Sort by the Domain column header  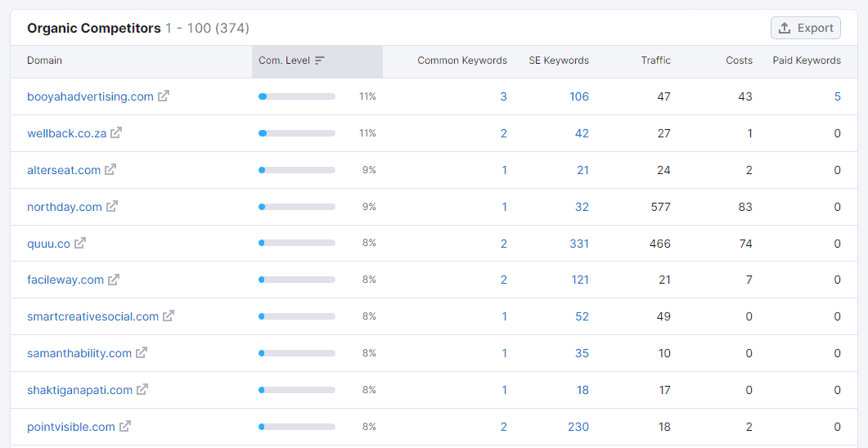[44, 60]
